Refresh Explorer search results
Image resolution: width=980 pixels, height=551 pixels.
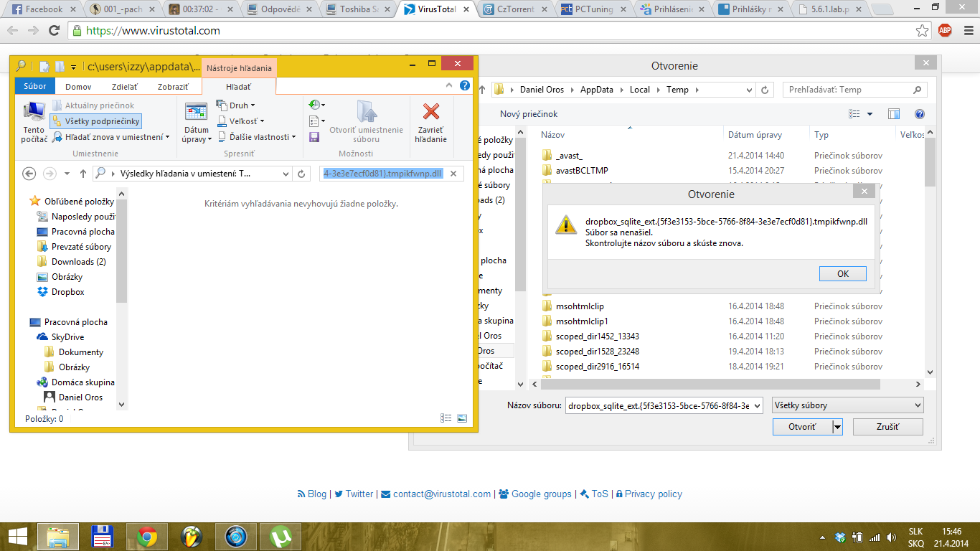point(302,174)
